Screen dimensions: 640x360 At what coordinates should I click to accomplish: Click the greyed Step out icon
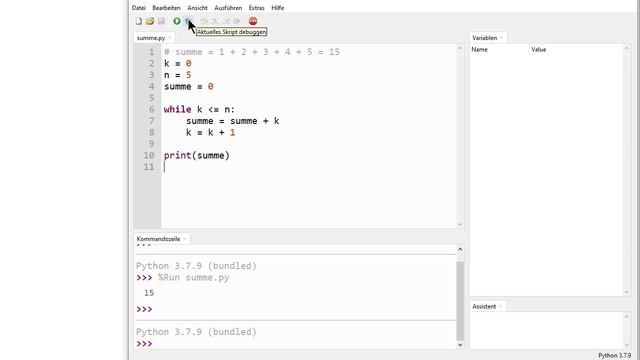[x=226, y=21]
